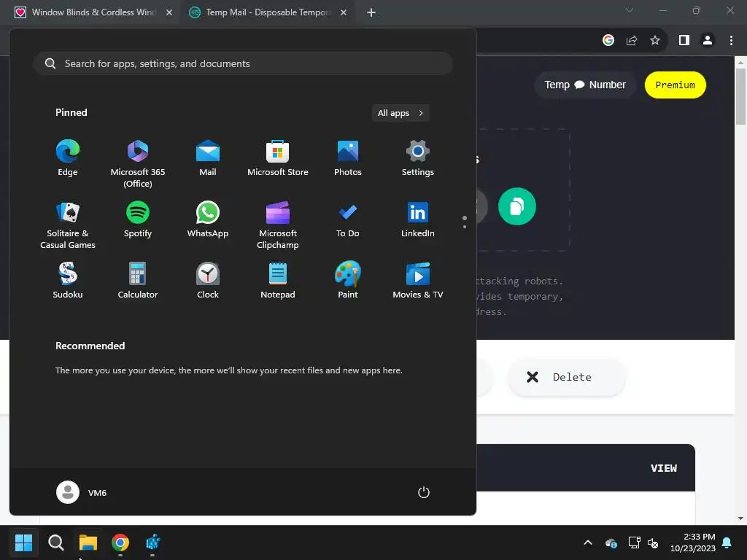Open the To Do app

tap(348, 220)
